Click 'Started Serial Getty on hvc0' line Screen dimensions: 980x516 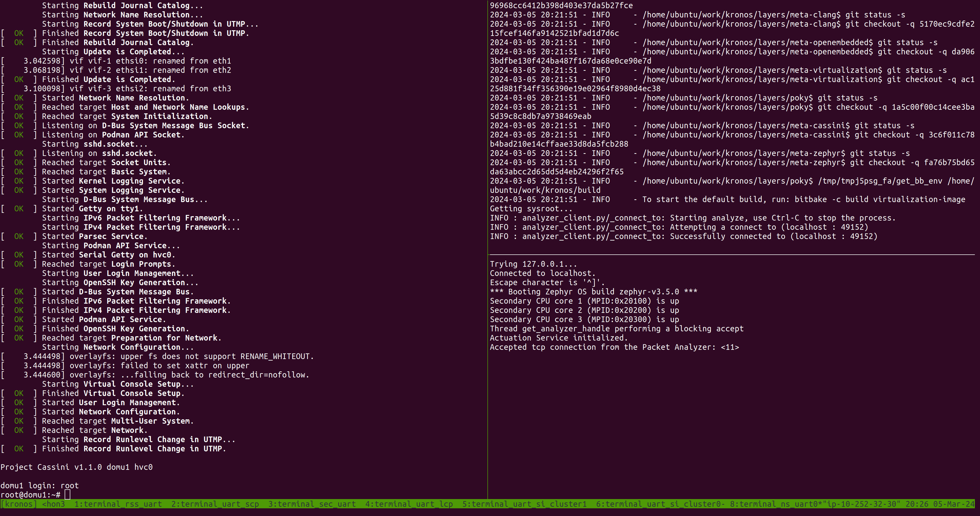[88, 255]
